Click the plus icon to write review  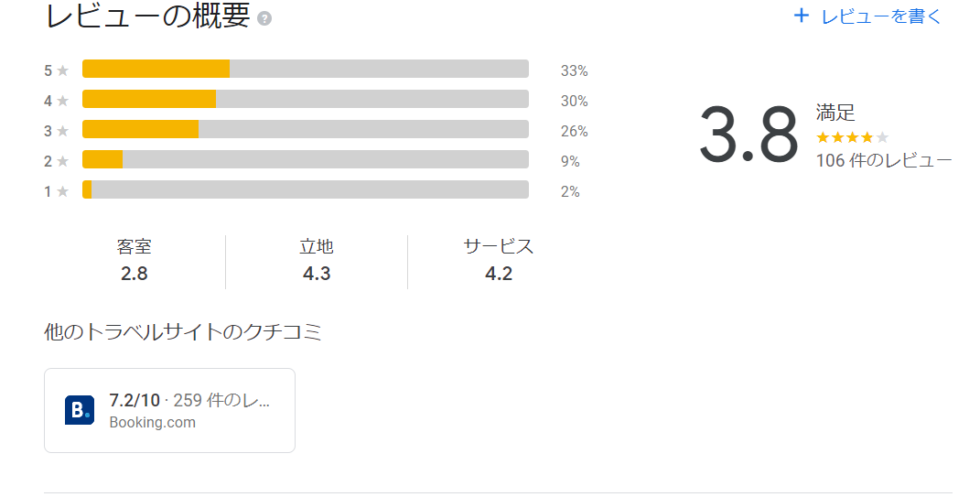(x=802, y=16)
